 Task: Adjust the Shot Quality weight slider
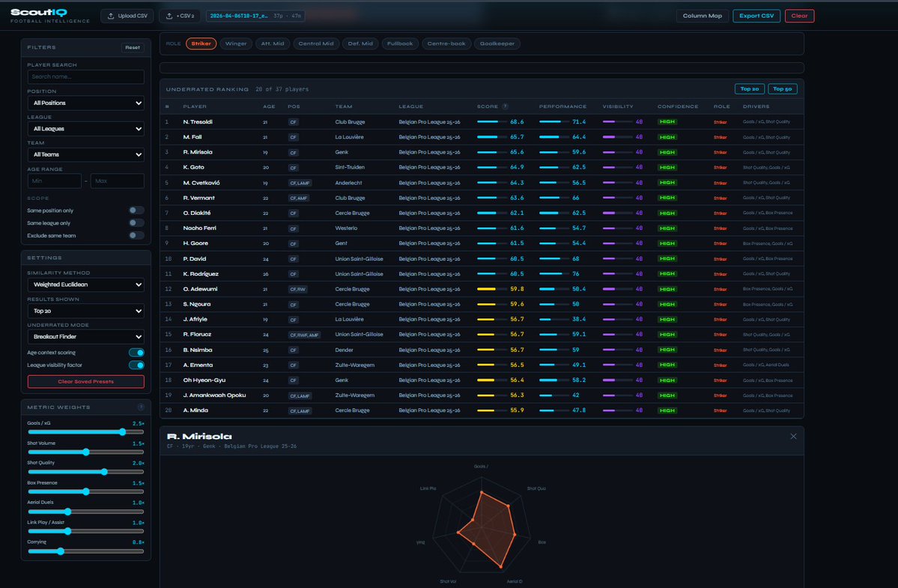(x=86, y=472)
